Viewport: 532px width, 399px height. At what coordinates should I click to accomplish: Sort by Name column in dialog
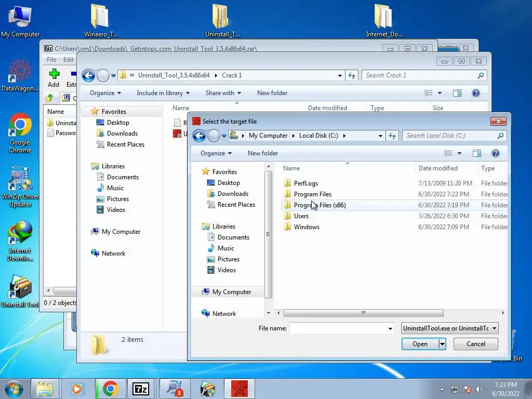point(291,168)
